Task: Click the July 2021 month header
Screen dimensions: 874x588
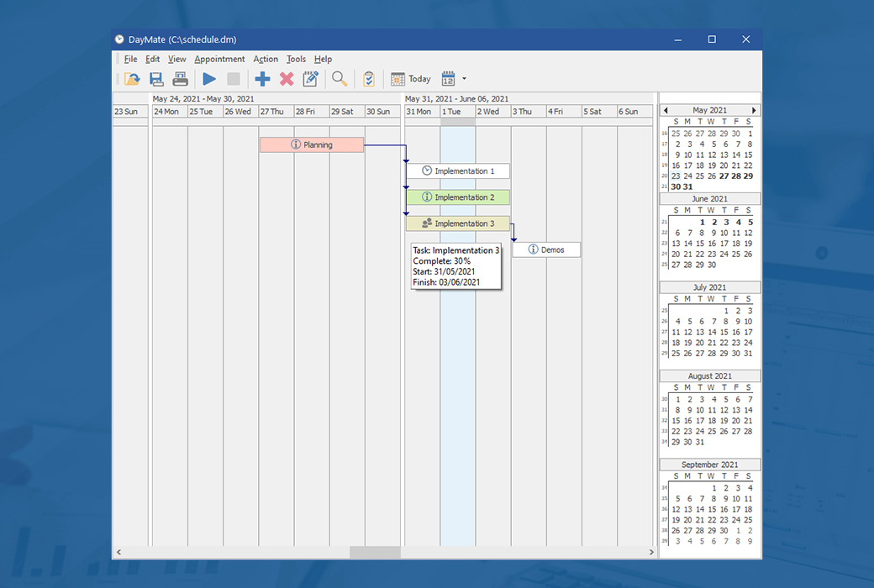Action: coord(709,287)
